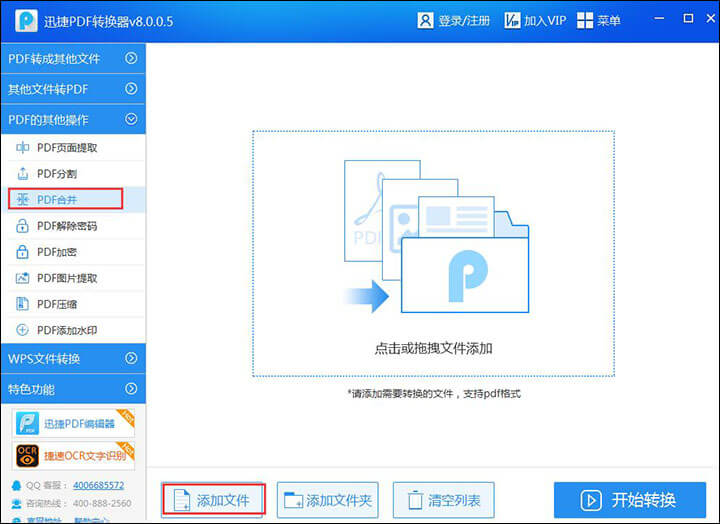This screenshot has height=524, width=720.
Task: Click the file icon on 添加文件
Action: click(x=182, y=500)
